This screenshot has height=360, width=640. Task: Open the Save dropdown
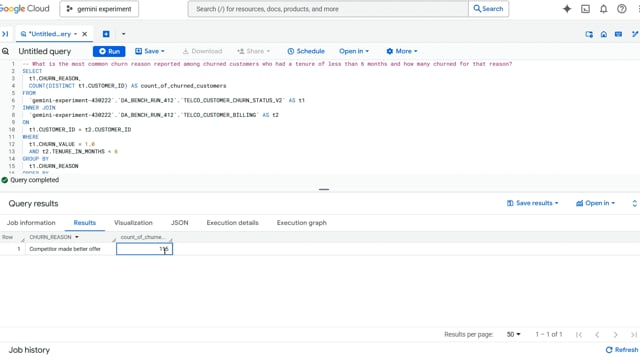coord(150,51)
